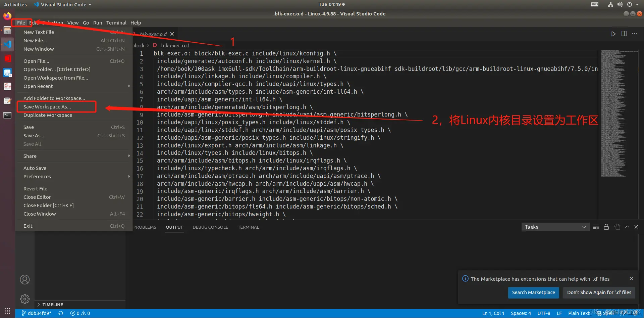The height and width of the screenshot is (318, 644).
Task: Dismiss the Marketplace notification
Action: point(631,279)
